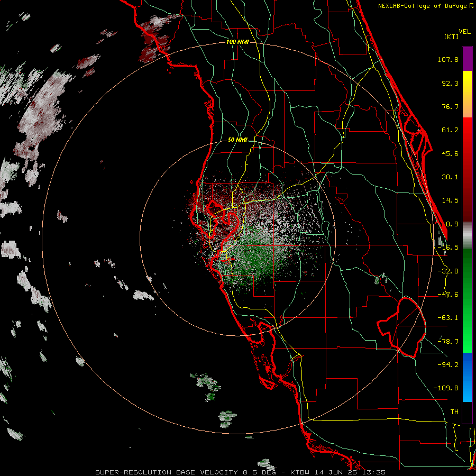Click the Super-Resolution Base Velocity caption

241,472
